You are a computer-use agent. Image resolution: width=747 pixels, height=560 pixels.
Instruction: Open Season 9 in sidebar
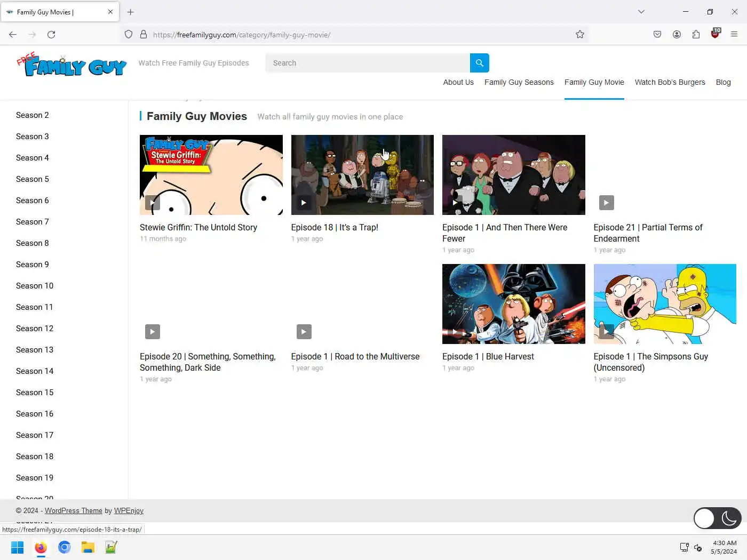click(33, 265)
